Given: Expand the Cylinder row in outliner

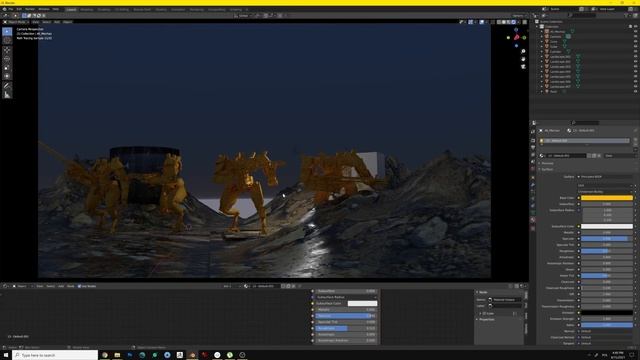Looking at the screenshot, I should 542,51.
